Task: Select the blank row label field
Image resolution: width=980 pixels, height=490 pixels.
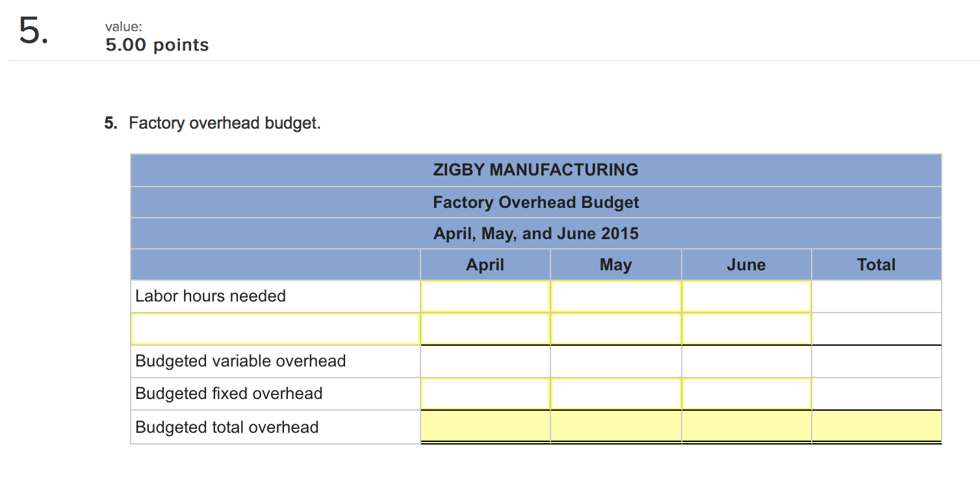Action: (x=275, y=329)
